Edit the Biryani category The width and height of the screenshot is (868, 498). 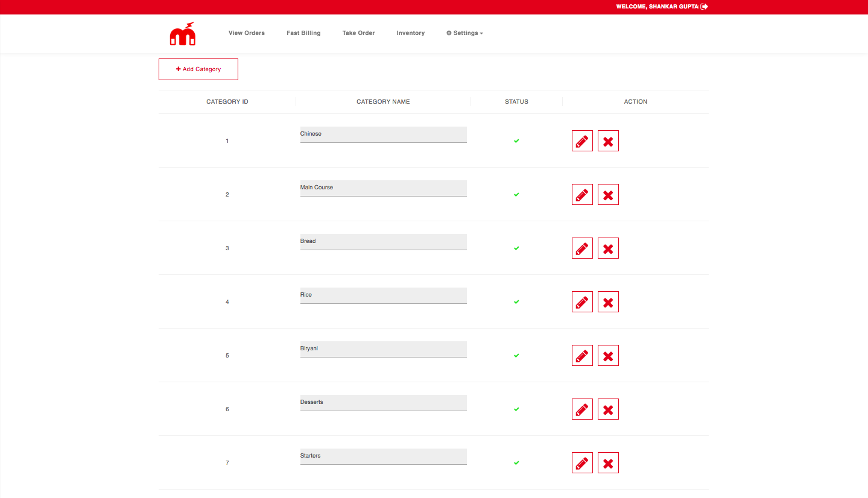582,356
